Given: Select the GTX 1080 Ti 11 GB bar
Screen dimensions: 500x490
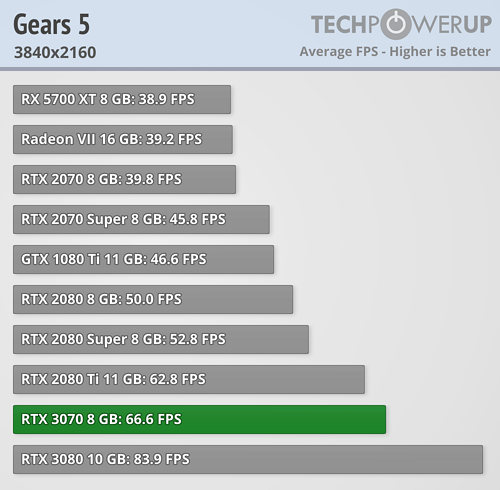Looking at the screenshot, I should (144, 259).
